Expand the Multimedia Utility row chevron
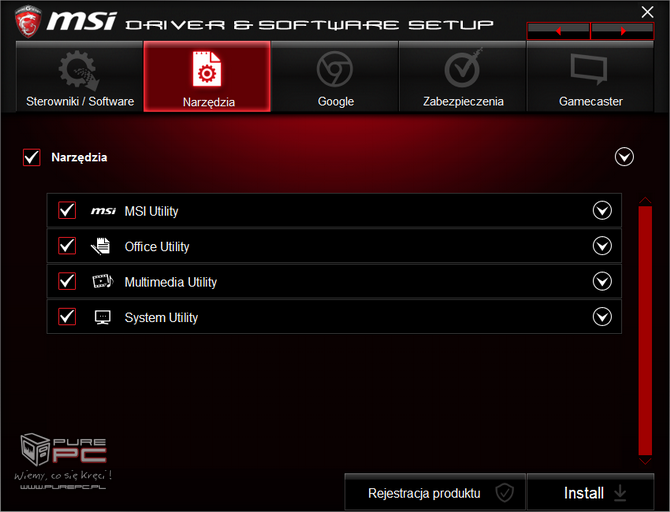The width and height of the screenshot is (670, 512). point(602,281)
